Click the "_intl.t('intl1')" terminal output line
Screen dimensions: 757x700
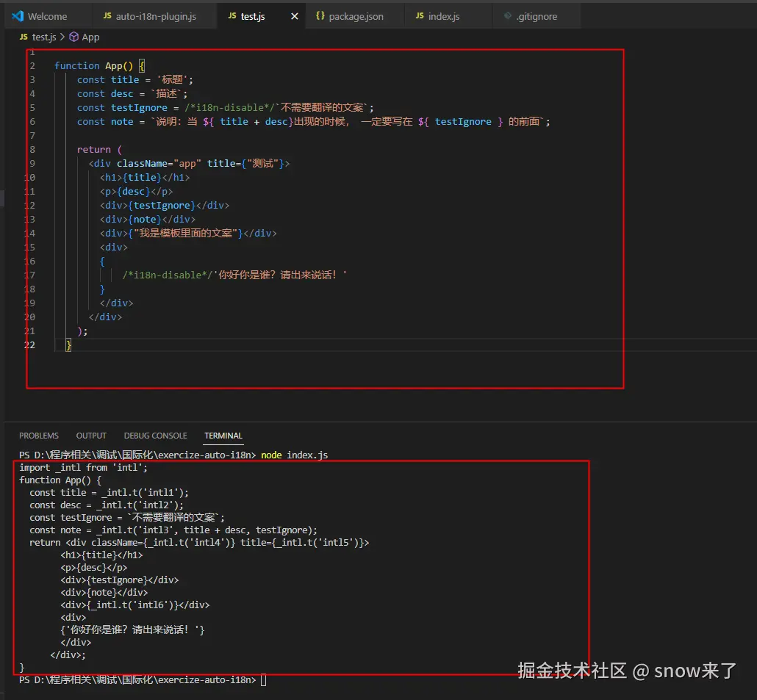coord(109,493)
